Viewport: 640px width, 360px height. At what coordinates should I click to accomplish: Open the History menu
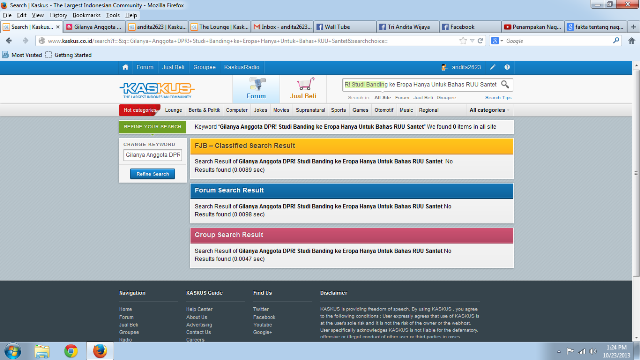click(x=58, y=15)
